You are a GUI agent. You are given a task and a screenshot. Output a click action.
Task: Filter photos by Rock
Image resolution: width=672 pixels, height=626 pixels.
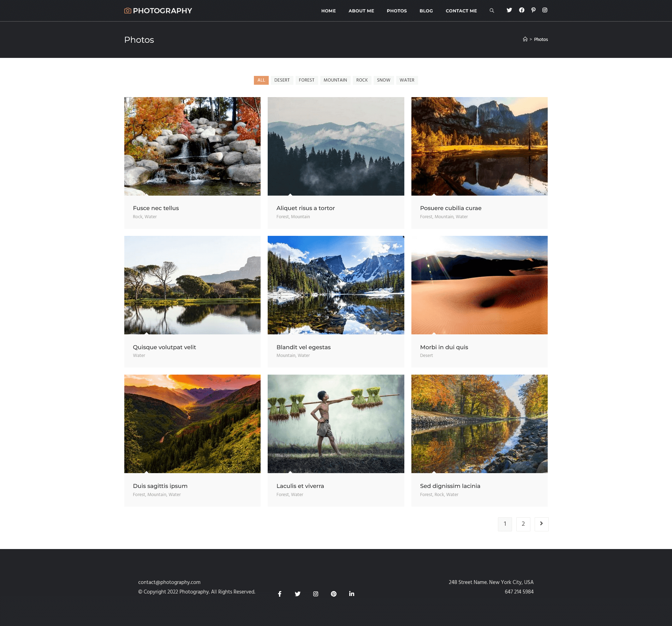point(362,80)
